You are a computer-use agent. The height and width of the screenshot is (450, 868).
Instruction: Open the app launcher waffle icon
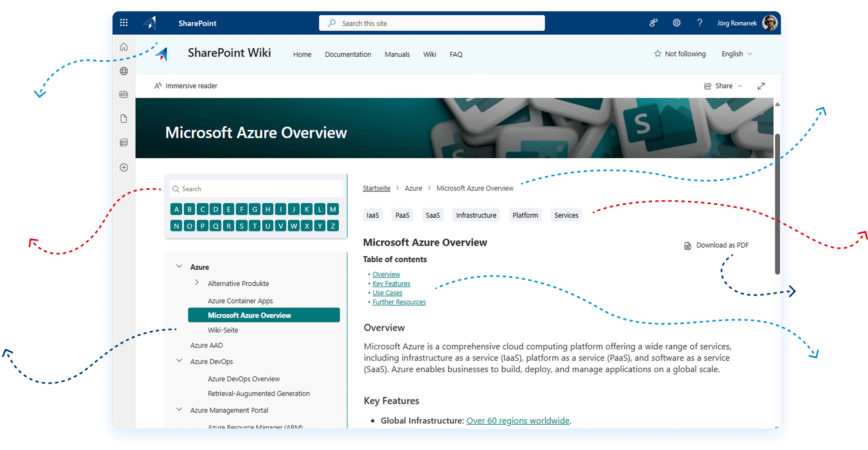click(124, 23)
